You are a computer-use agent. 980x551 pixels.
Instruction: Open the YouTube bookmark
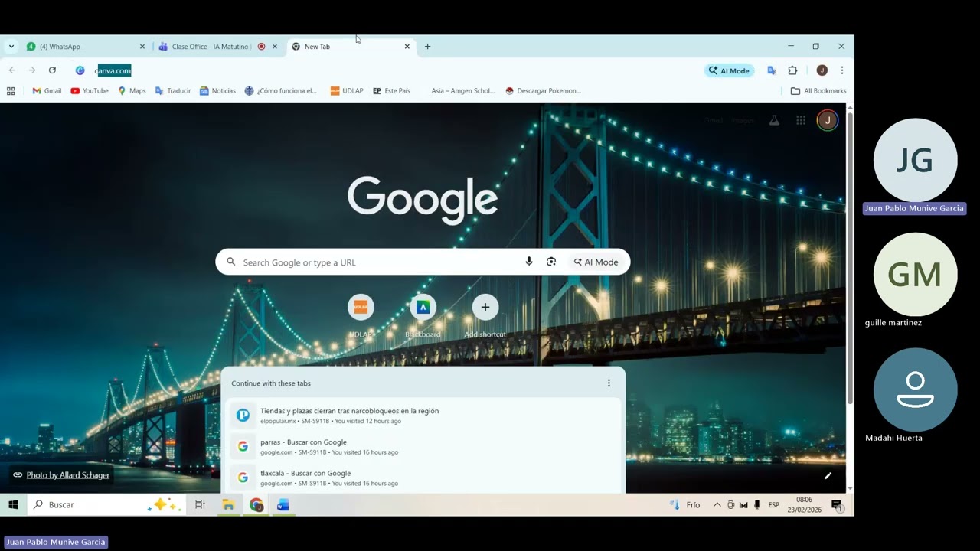point(90,91)
